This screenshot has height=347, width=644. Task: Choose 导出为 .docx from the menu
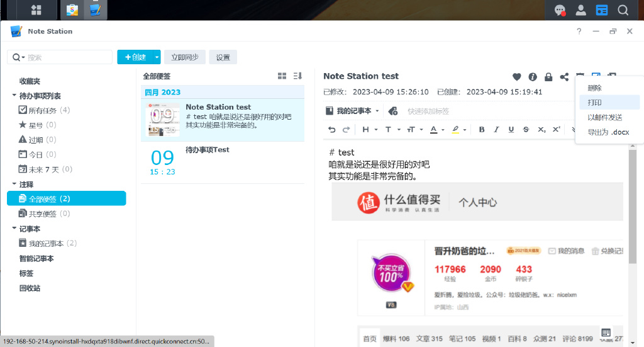click(609, 132)
